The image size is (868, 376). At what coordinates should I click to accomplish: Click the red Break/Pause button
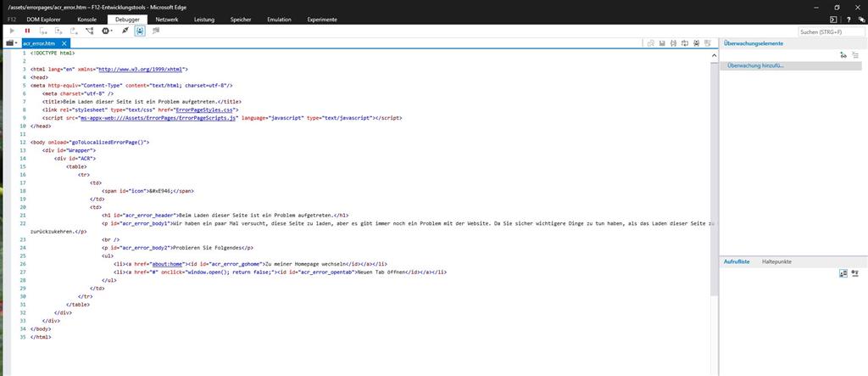click(27, 31)
